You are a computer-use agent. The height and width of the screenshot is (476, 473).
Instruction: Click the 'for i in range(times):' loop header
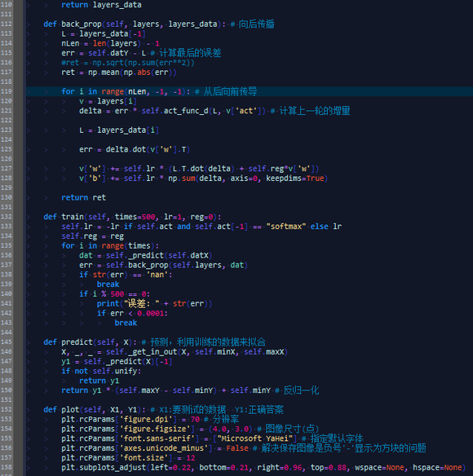pyautogui.click(x=110, y=245)
